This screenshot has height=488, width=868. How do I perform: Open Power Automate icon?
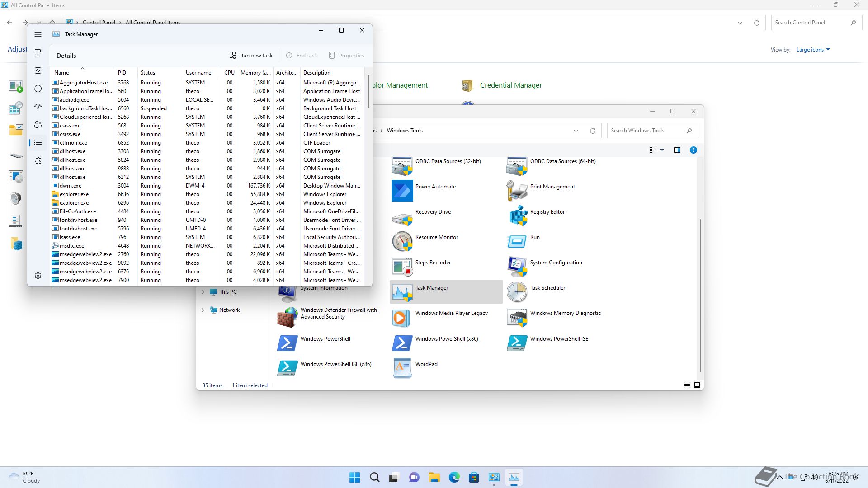click(402, 190)
